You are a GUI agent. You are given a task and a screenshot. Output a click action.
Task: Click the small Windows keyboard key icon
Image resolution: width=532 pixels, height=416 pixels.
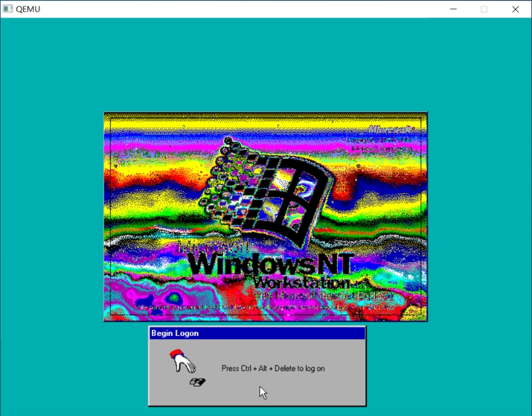click(197, 382)
